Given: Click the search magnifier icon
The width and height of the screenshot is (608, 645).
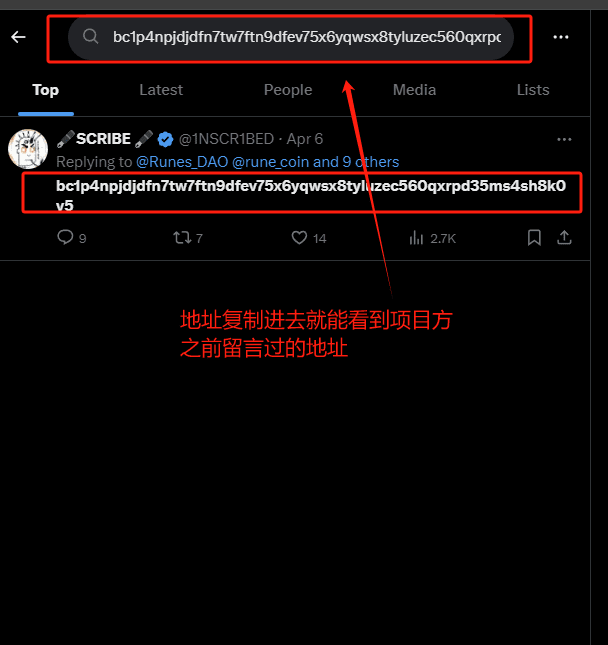Looking at the screenshot, I should [x=91, y=37].
